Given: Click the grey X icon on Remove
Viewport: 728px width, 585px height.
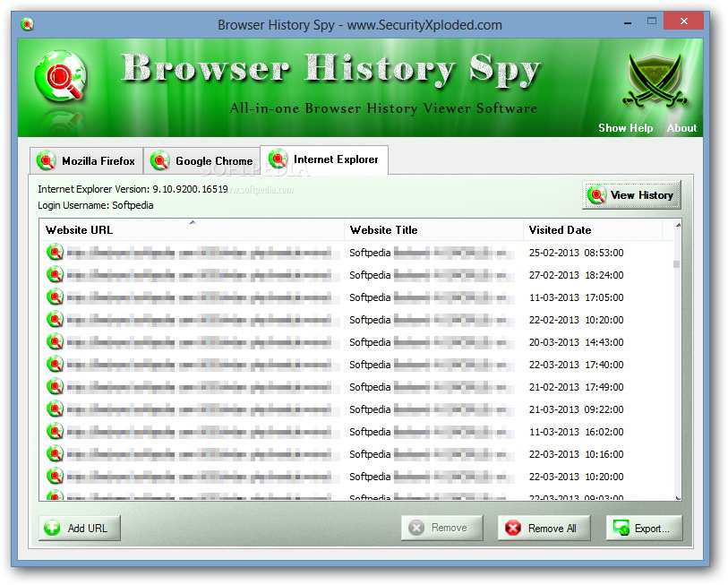Looking at the screenshot, I should 416,528.
